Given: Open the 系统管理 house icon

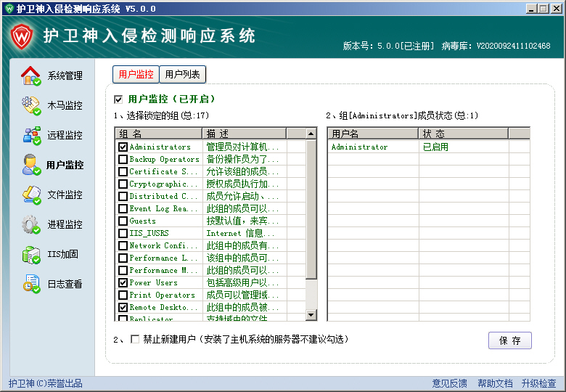Looking at the screenshot, I should [x=31, y=75].
